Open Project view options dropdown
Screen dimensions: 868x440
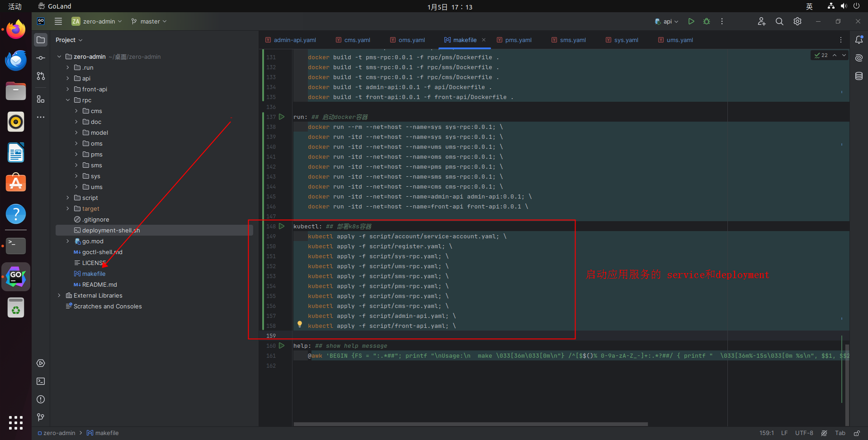69,40
